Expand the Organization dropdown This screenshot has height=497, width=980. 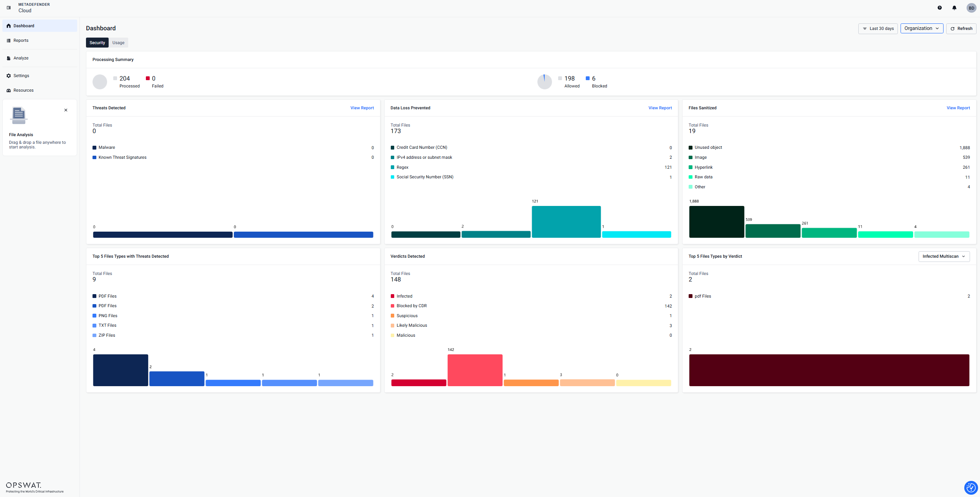point(921,28)
